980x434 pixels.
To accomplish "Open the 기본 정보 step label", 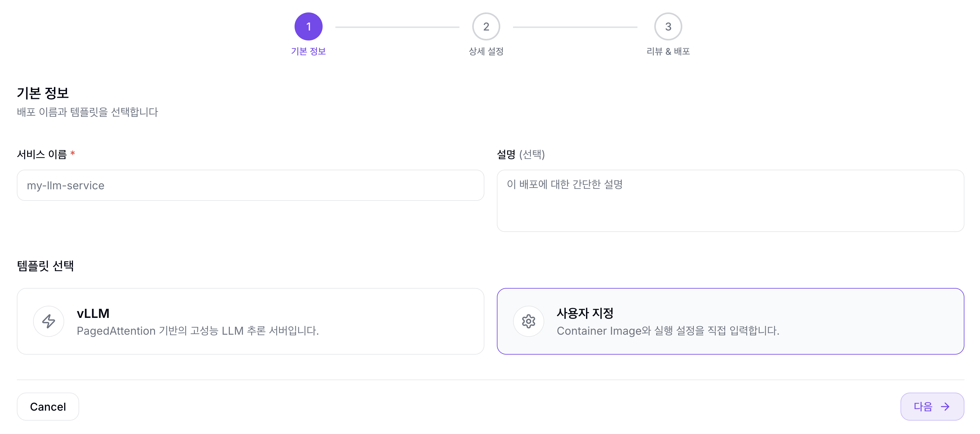I will pos(308,51).
